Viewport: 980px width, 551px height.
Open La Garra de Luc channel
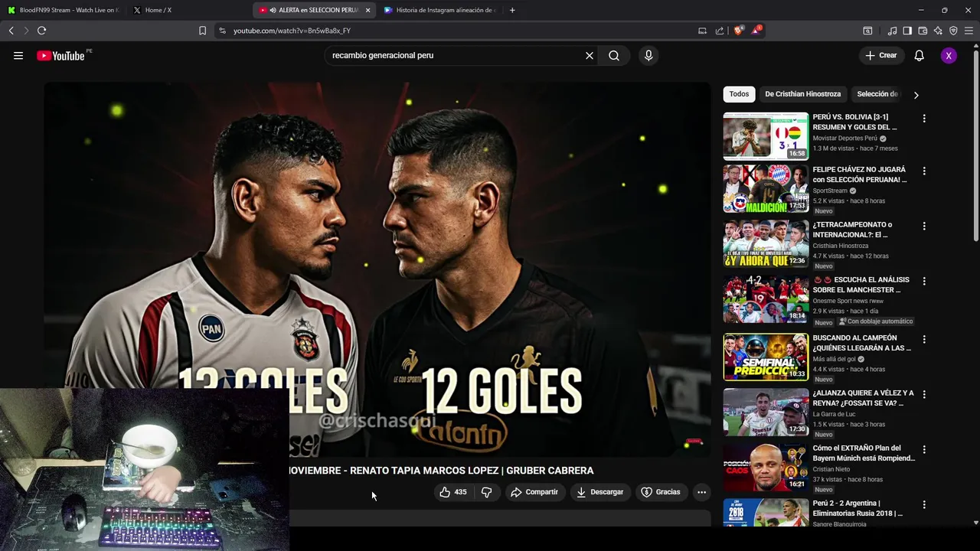834,414
